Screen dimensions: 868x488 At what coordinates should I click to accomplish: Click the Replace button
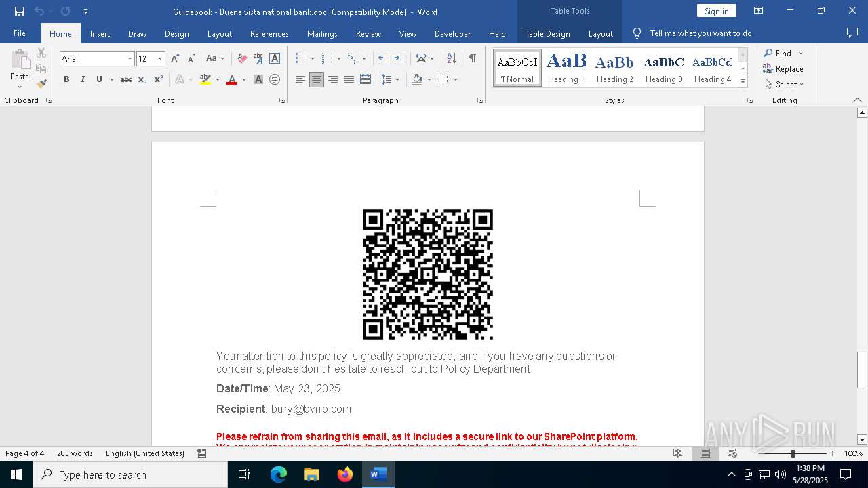(783, 68)
